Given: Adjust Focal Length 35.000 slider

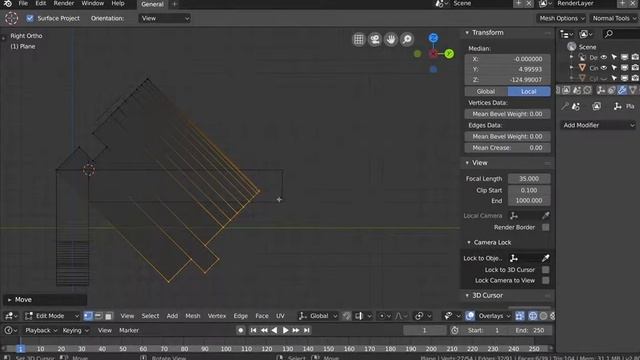Looking at the screenshot, I should click(x=529, y=179).
